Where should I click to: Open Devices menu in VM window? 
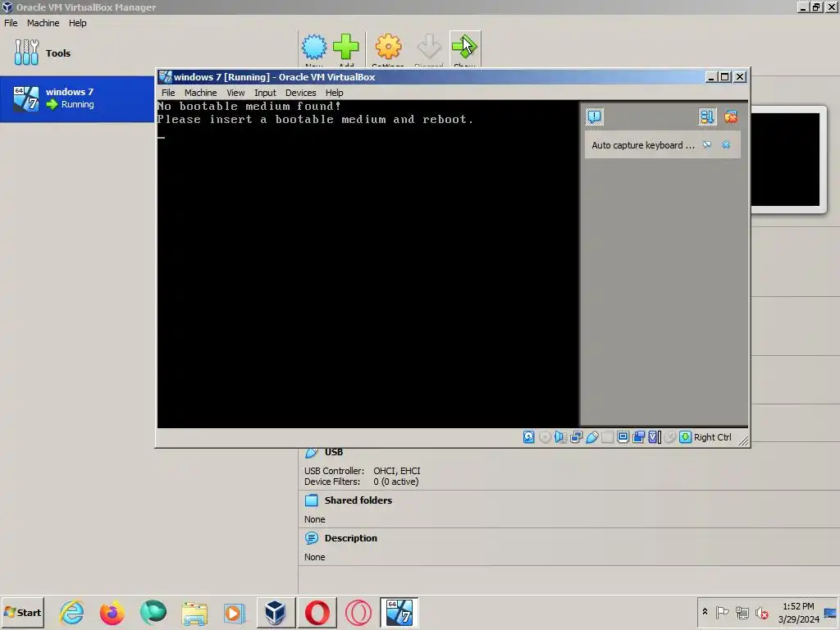coord(300,93)
